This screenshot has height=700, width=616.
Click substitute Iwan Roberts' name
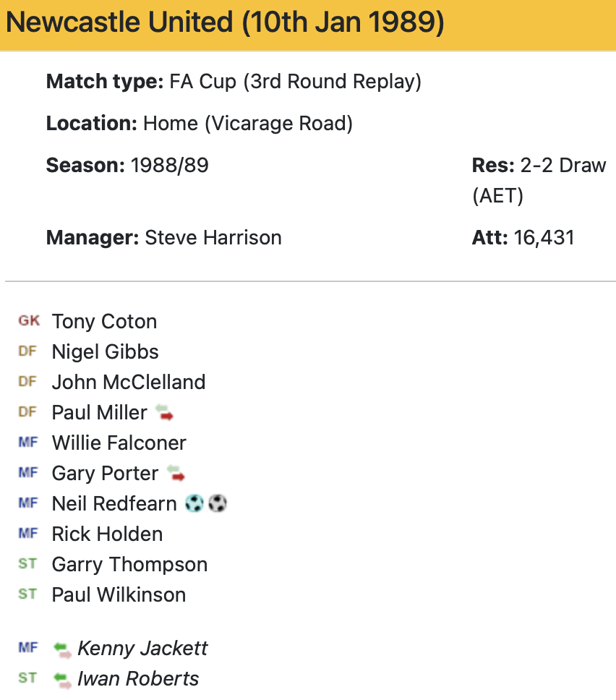tap(138, 679)
